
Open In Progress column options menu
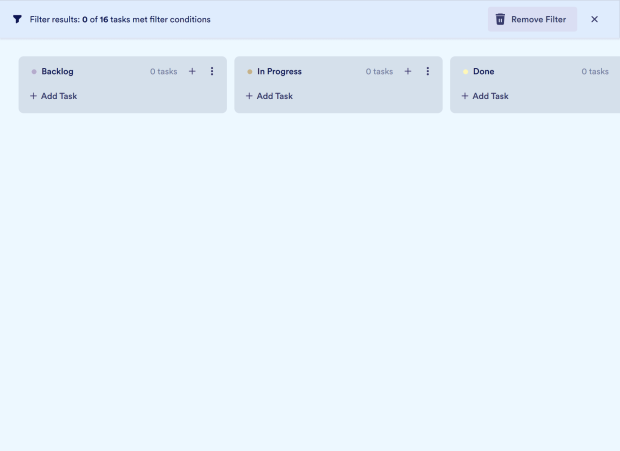point(428,71)
